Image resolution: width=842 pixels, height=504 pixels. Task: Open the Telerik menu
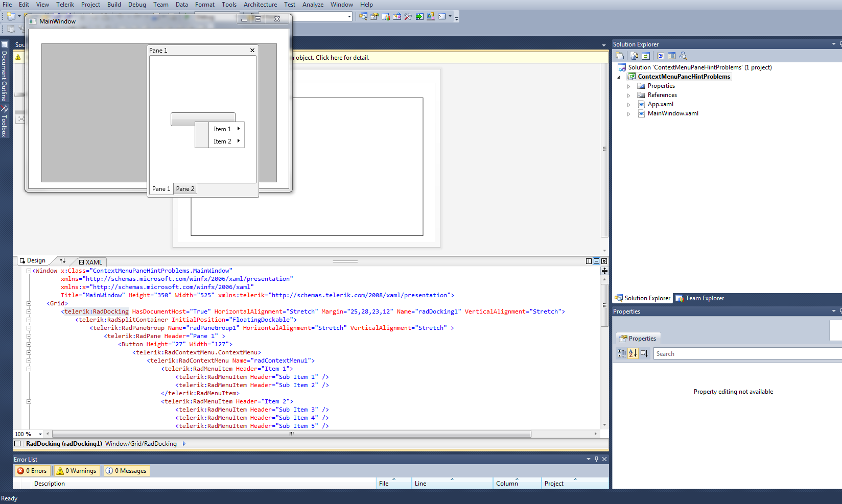point(65,5)
